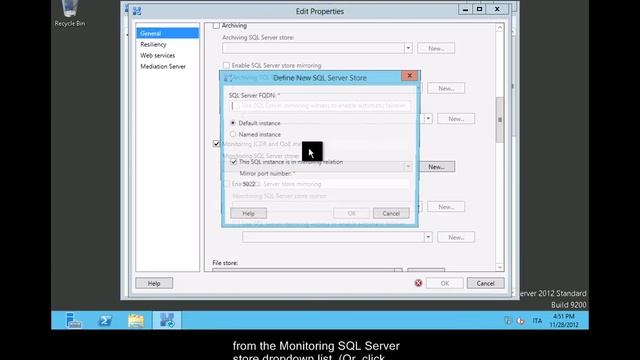
Task: Click the vertical scrollbar thumb in Edit Properties
Action: [x=500, y=120]
